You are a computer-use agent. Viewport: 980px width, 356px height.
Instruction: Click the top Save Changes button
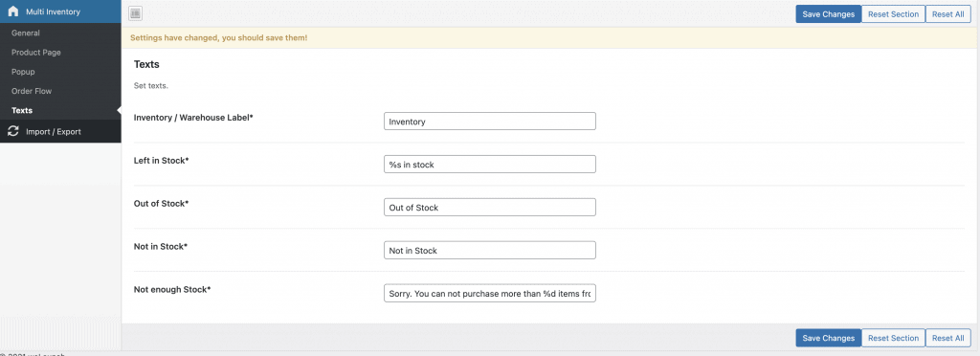(828, 13)
